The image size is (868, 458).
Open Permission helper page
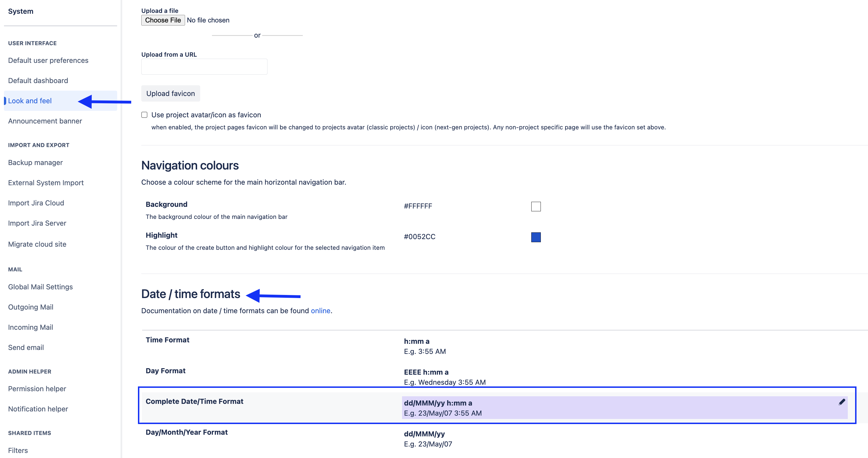click(37, 388)
